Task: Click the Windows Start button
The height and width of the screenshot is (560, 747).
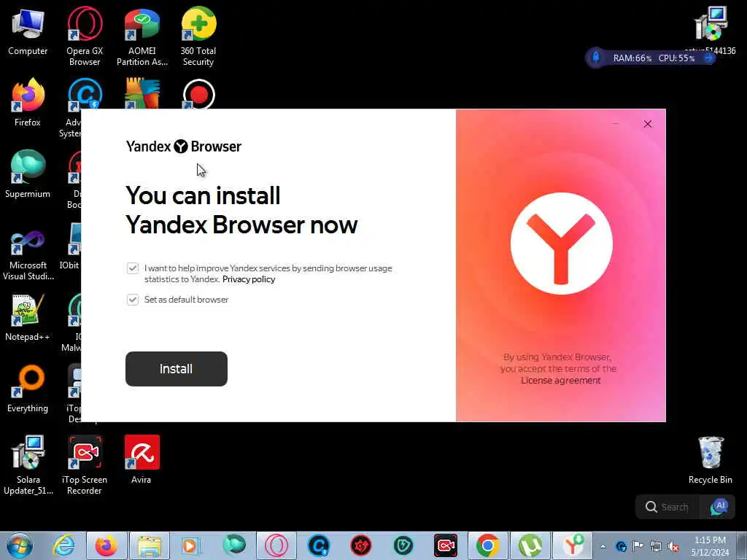Action: [x=20, y=545]
